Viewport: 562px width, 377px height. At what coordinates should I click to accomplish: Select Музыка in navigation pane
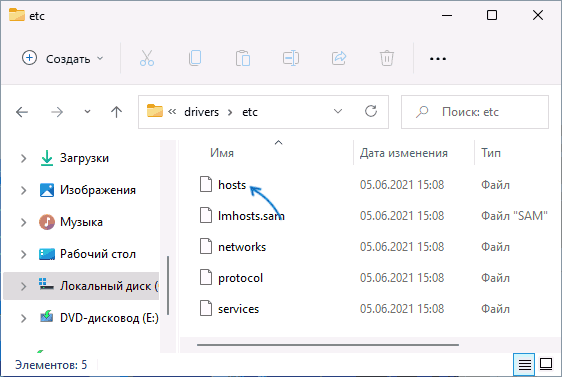(81, 222)
